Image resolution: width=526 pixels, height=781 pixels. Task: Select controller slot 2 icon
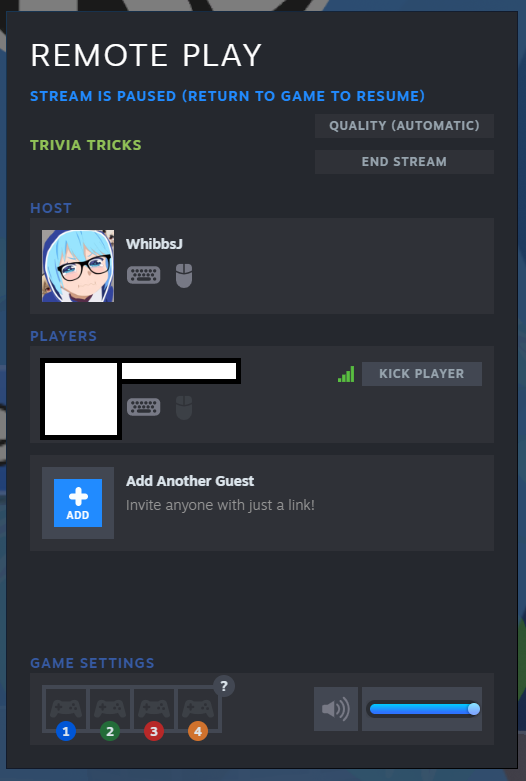point(110,709)
